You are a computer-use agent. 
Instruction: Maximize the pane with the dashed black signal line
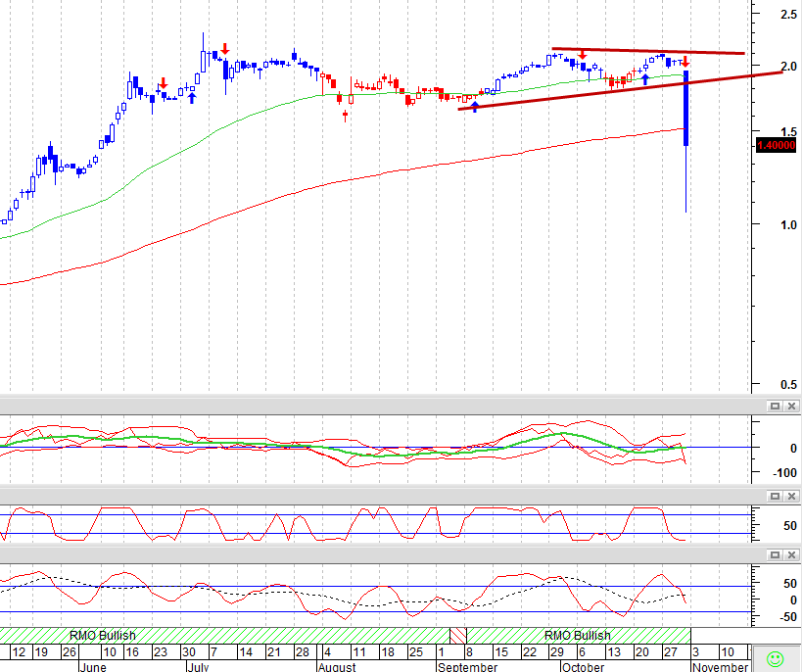[x=775, y=554]
